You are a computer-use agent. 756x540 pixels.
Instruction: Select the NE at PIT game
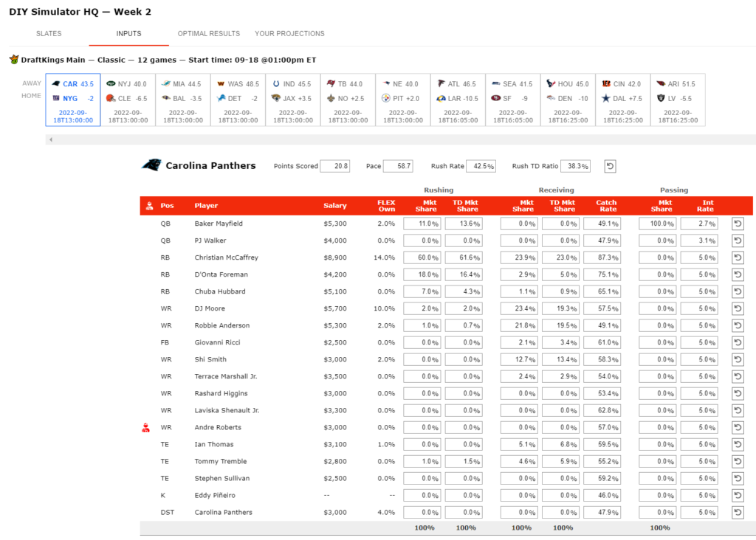coord(402,100)
